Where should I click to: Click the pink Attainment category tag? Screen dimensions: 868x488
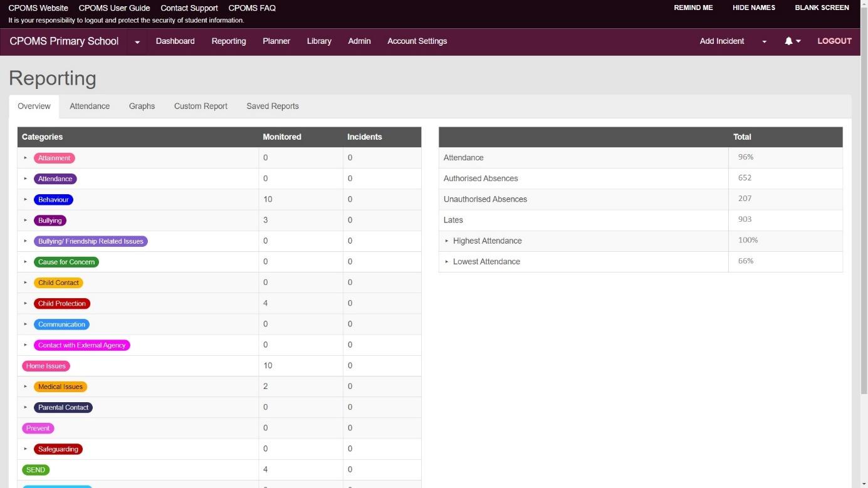(x=55, y=158)
